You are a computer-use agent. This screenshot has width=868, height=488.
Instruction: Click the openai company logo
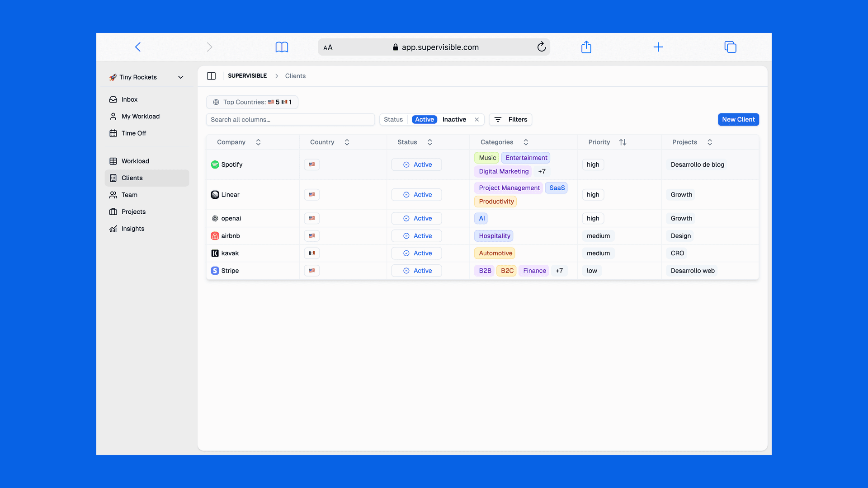click(215, 218)
